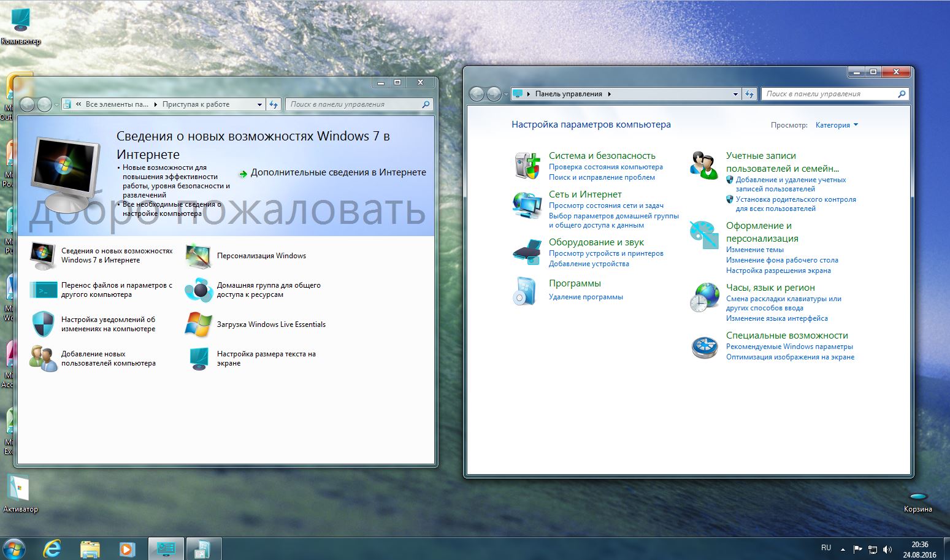The width and height of the screenshot is (950, 560).
Task: Open the Учетные записи пользователей icon
Action: [x=704, y=166]
